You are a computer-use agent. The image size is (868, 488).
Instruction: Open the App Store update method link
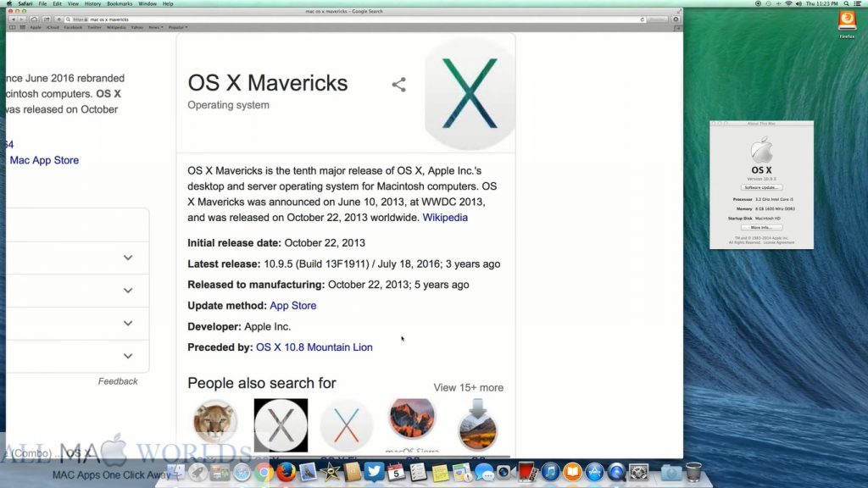click(x=292, y=305)
